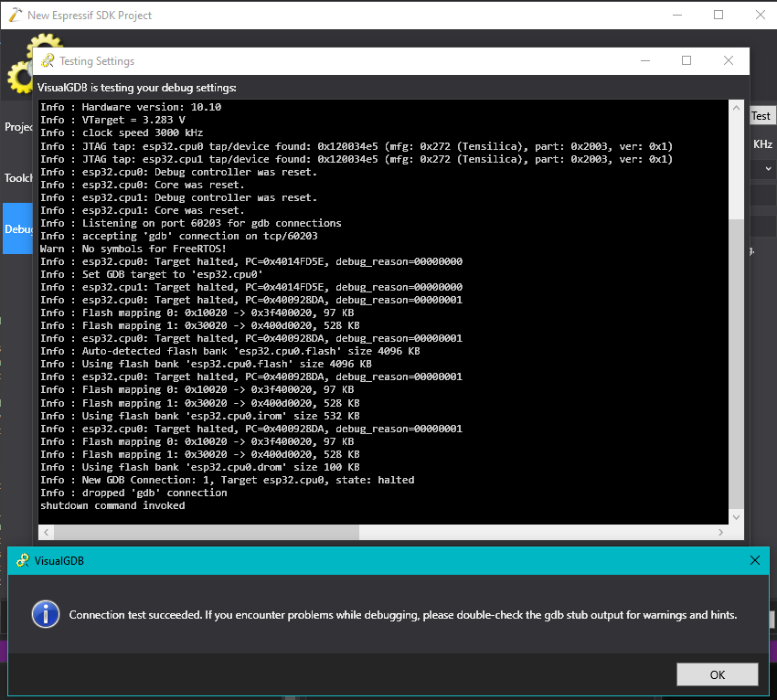The image size is (777, 700).
Task: Click the Test button behind the dialog
Action: pyautogui.click(x=761, y=116)
